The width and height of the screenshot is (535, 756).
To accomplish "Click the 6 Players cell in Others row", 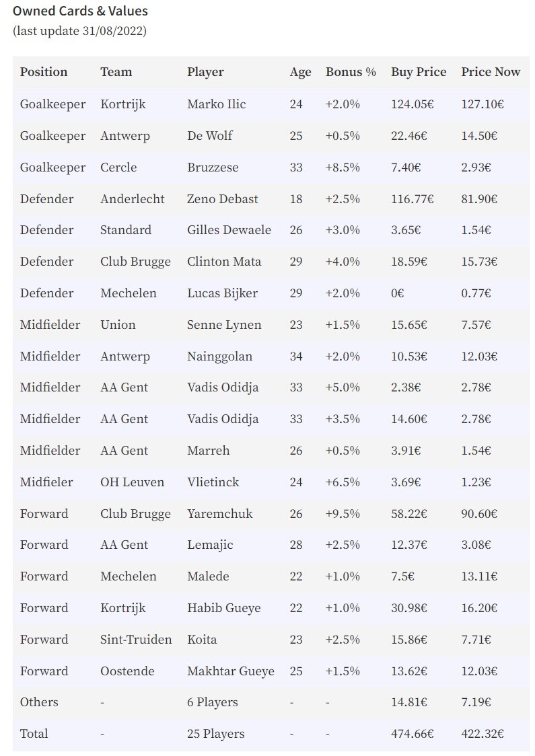I will click(212, 702).
